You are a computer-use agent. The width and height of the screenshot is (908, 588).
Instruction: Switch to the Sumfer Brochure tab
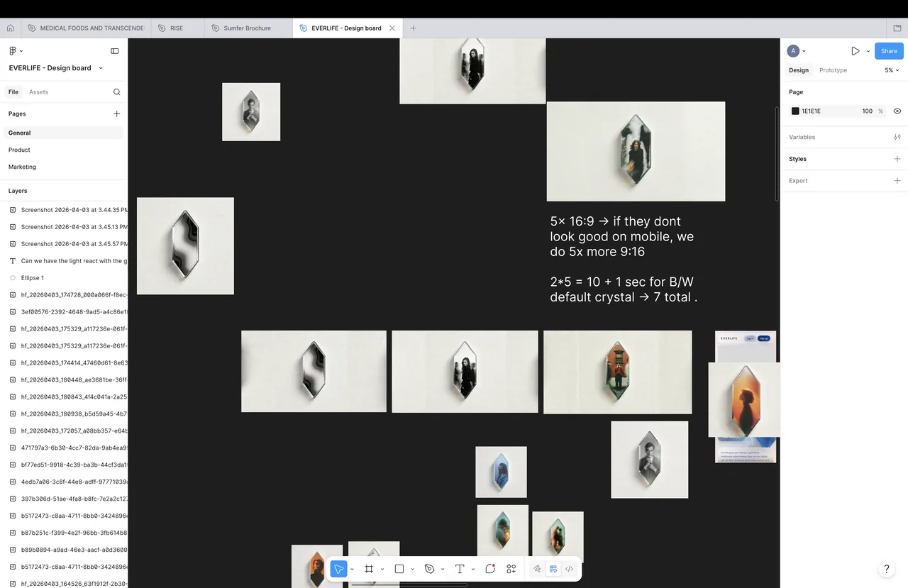247,28
